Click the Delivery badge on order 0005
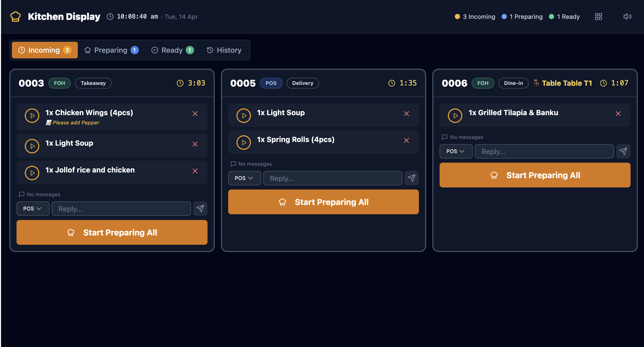The width and height of the screenshot is (644, 347). (303, 83)
